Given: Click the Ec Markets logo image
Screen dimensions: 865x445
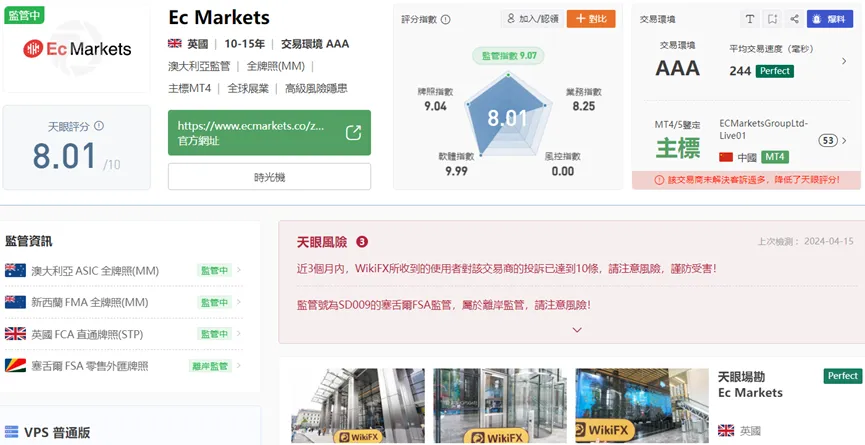Looking at the screenshot, I should tap(77, 49).
